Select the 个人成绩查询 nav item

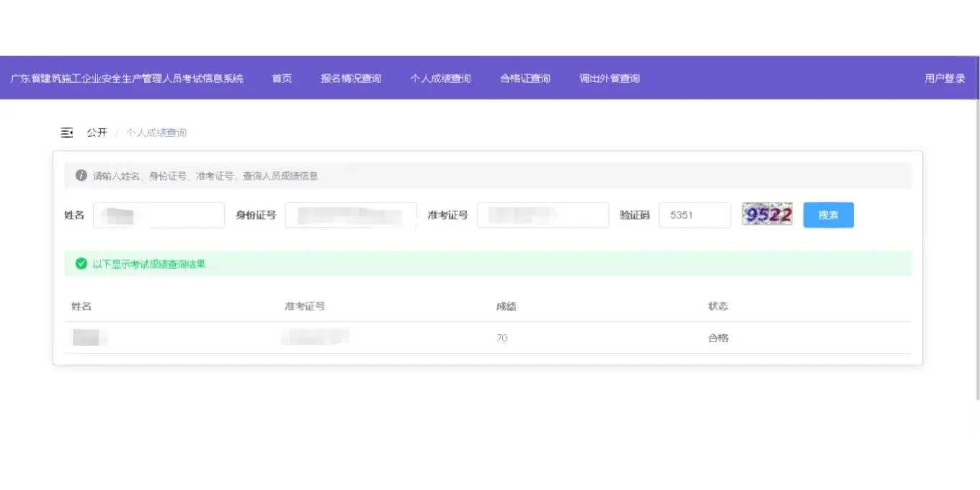[x=440, y=78]
